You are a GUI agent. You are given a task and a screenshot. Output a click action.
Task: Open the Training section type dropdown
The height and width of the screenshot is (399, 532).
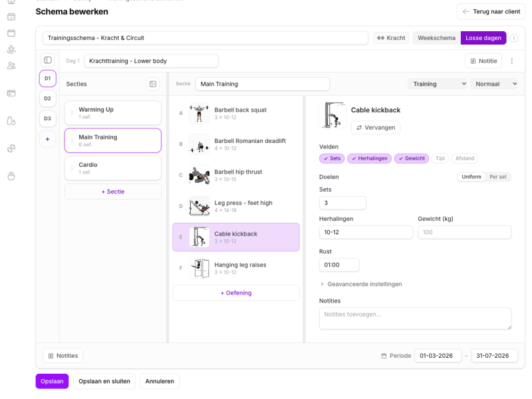coord(438,84)
